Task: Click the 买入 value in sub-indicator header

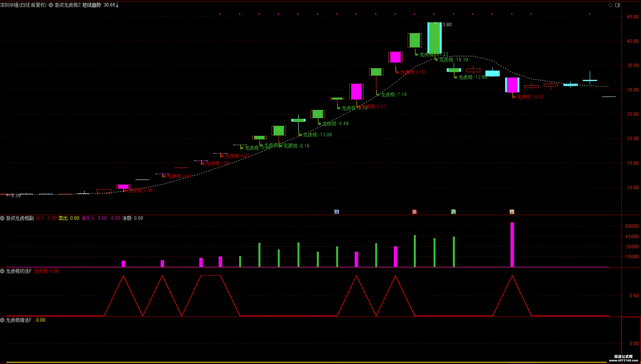Action: (52, 218)
